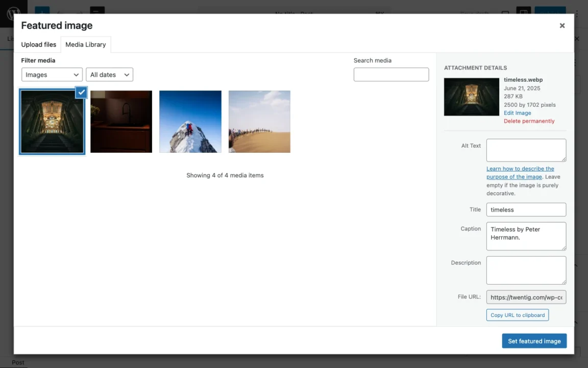Open the All dates filter dropdown
588x368 pixels.
(109, 75)
